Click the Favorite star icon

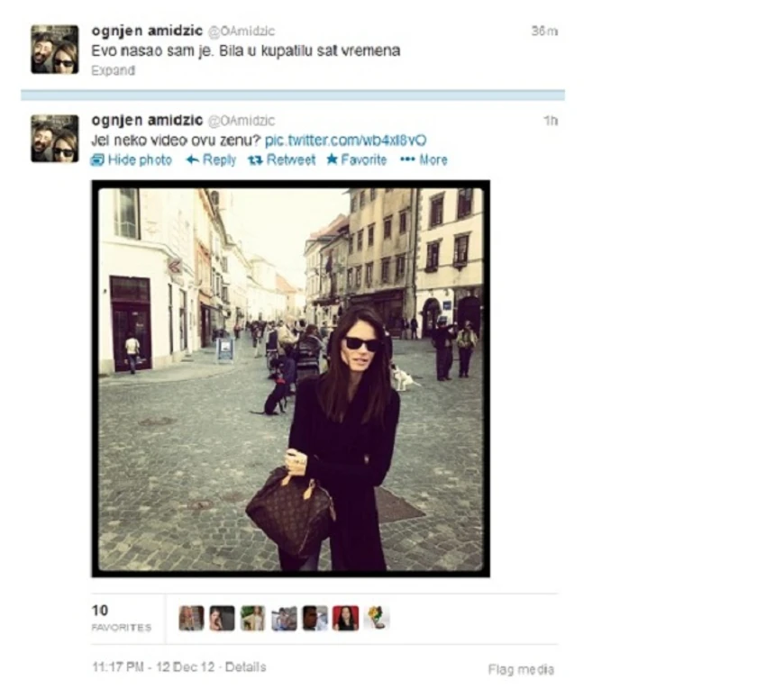pyautogui.click(x=332, y=159)
